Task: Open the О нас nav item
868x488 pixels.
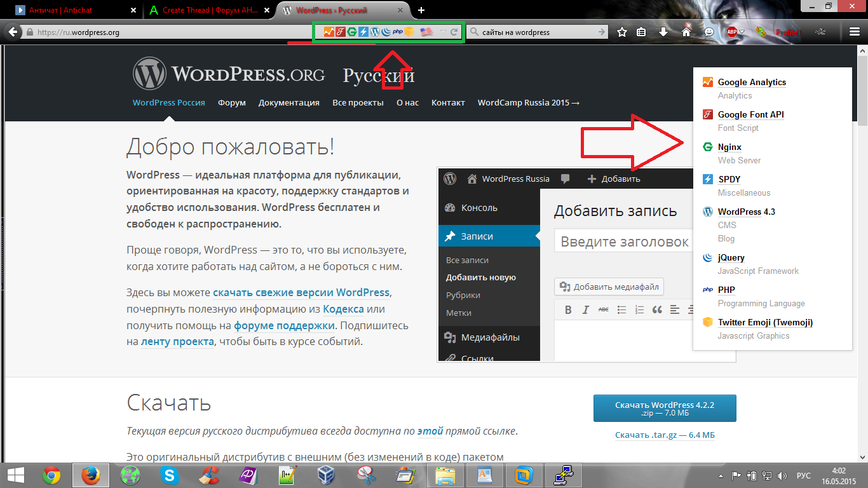Action: (407, 102)
